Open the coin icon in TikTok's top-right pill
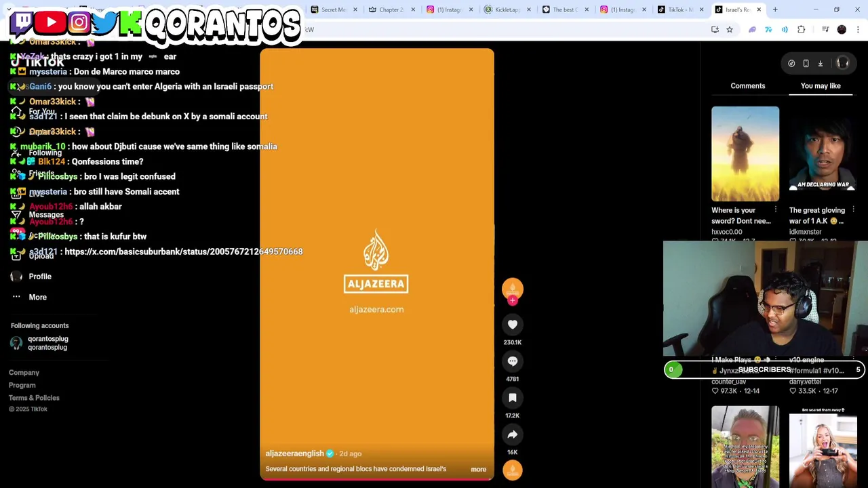This screenshot has width=868, height=488. [791, 63]
